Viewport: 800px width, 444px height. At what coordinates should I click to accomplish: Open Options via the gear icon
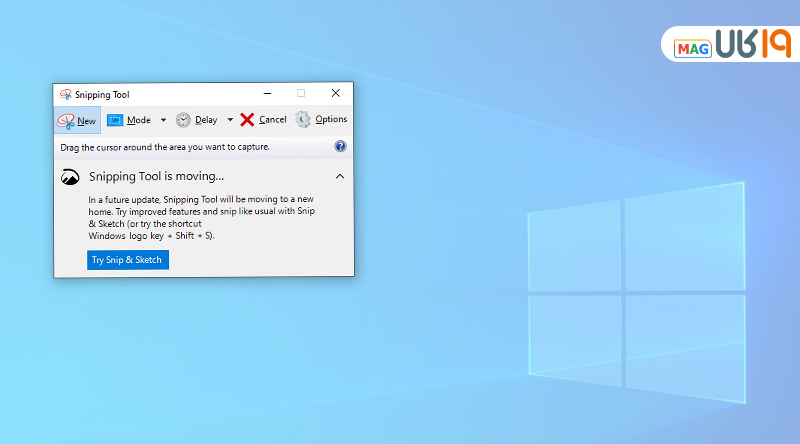tap(302, 120)
